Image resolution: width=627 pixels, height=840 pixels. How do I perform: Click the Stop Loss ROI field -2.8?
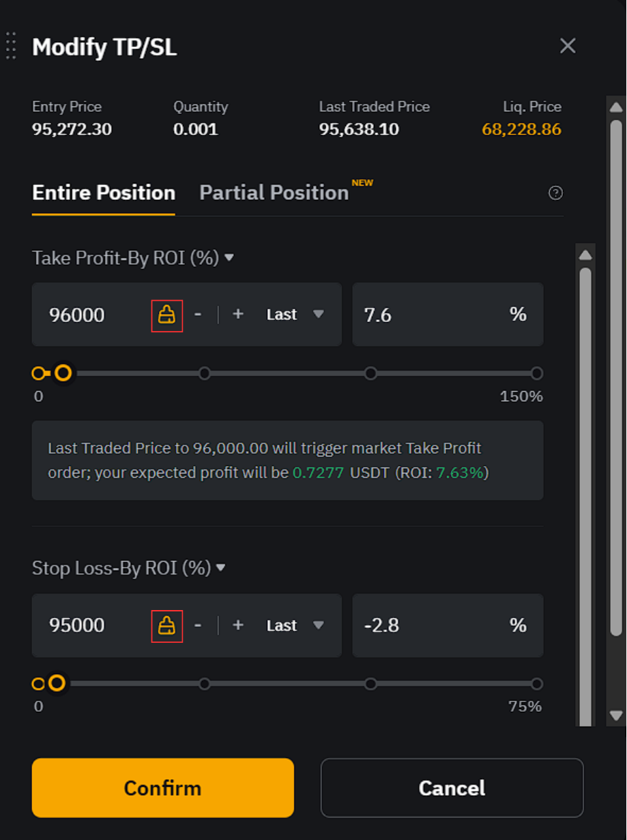pyautogui.click(x=448, y=626)
